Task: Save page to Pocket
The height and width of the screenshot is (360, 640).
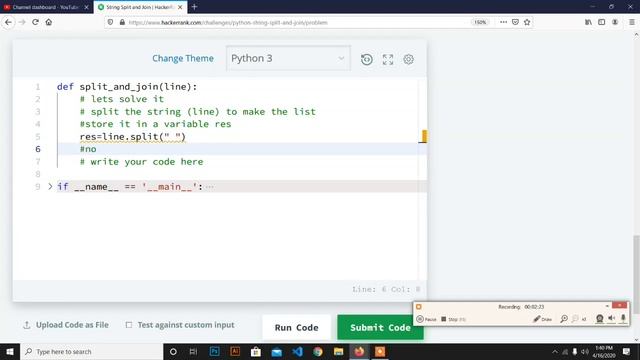Action: point(515,22)
